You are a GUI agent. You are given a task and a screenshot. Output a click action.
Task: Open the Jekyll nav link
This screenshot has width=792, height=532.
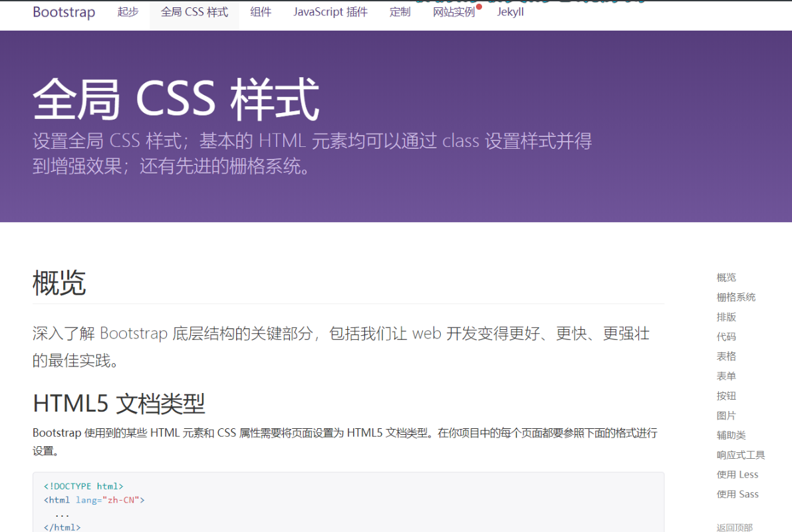tap(510, 11)
